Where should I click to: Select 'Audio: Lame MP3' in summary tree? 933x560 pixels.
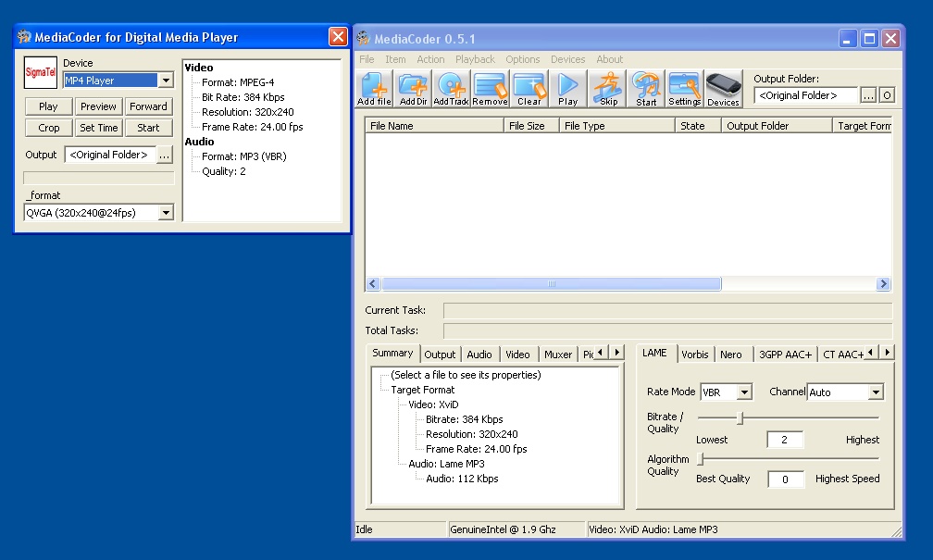(446, 464)
